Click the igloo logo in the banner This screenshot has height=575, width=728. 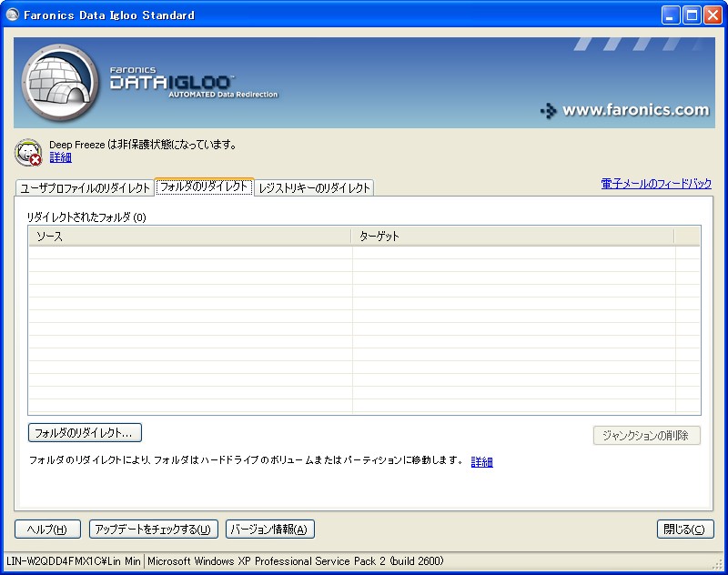click(x=61, y=83)
